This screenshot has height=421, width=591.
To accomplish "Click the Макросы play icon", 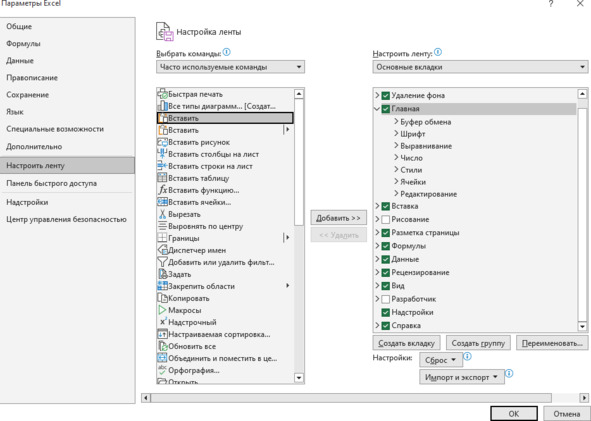I will (x=162, y=310).
